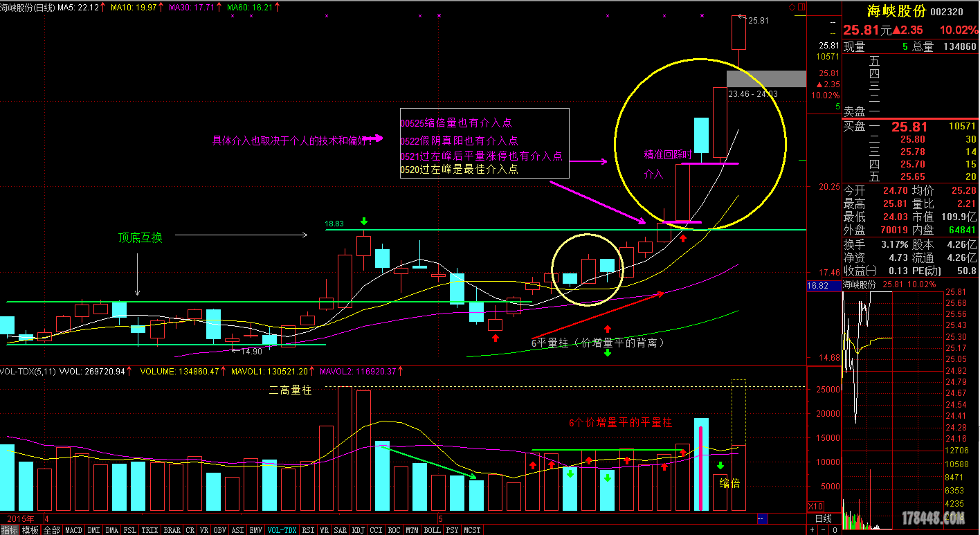The height and width of the screenshot is (535, 980).
Task: Open the 日线 period selector
Action: click(x=823, y=518)
